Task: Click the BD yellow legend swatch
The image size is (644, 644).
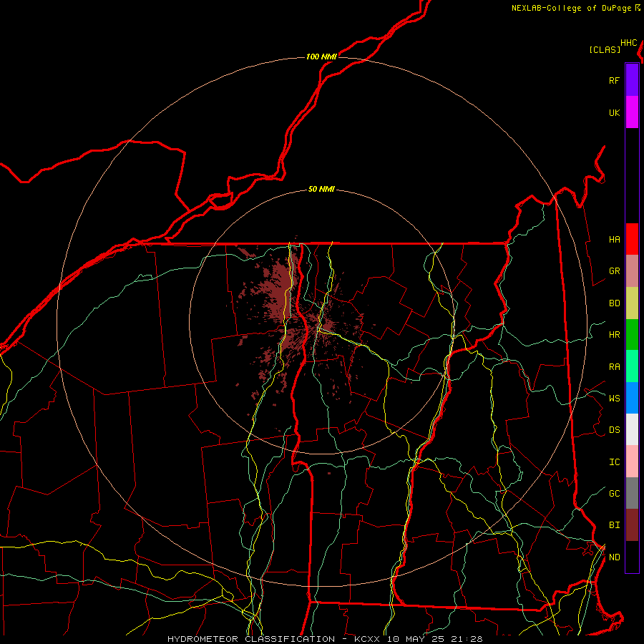Action: pos(632,303)
